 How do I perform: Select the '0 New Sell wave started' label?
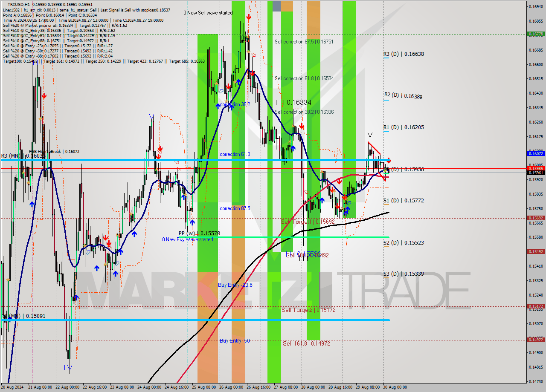208,13
